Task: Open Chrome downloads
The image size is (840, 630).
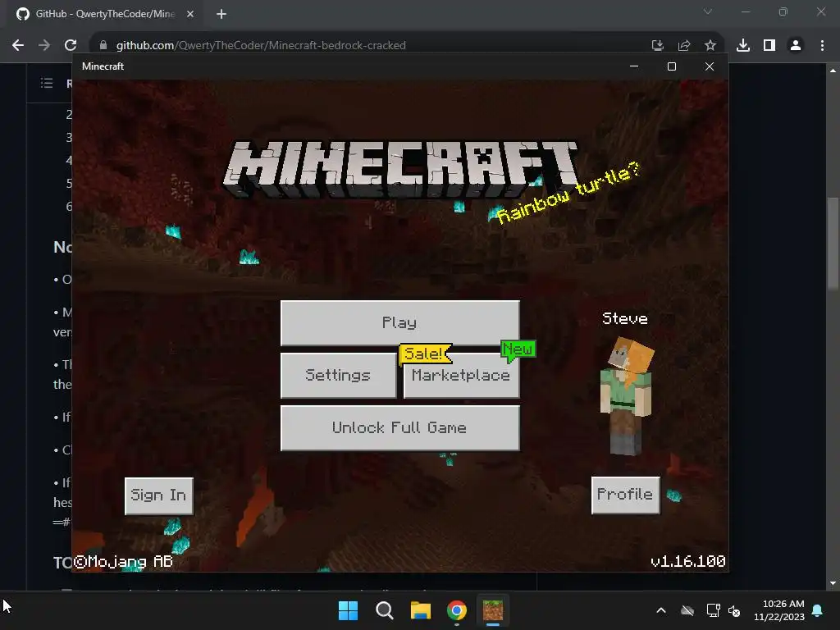Action: 743,45
